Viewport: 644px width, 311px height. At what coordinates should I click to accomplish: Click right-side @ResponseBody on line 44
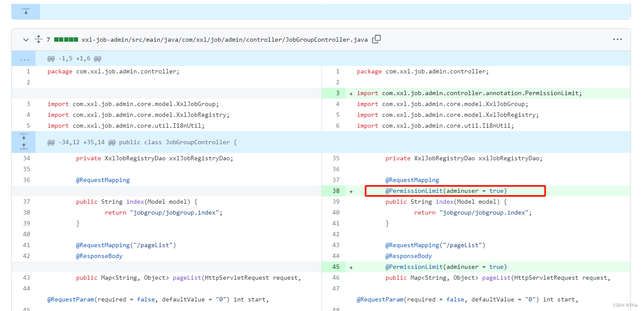point(409,256)
